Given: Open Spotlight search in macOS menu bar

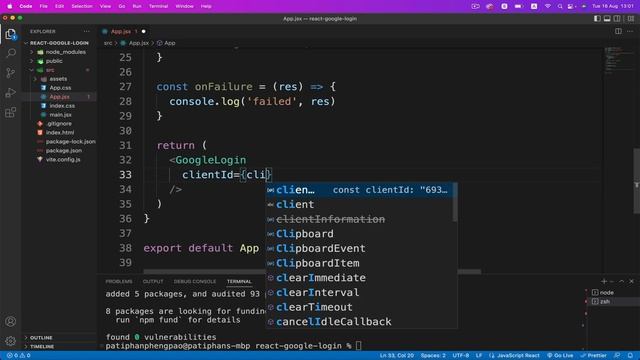Looking at the screenshot, I should click(560, 6).
